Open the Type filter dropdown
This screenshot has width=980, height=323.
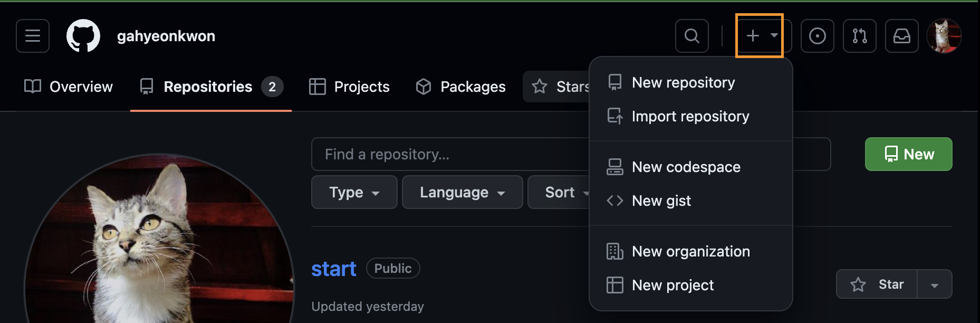pos(354,192)
